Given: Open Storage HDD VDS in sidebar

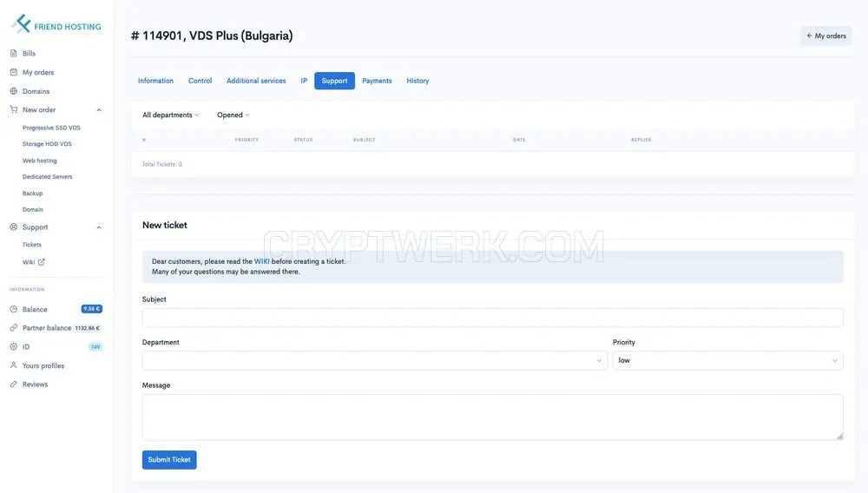Looking at the screenshot, I should pyautogui.click(x=47, y=144).
